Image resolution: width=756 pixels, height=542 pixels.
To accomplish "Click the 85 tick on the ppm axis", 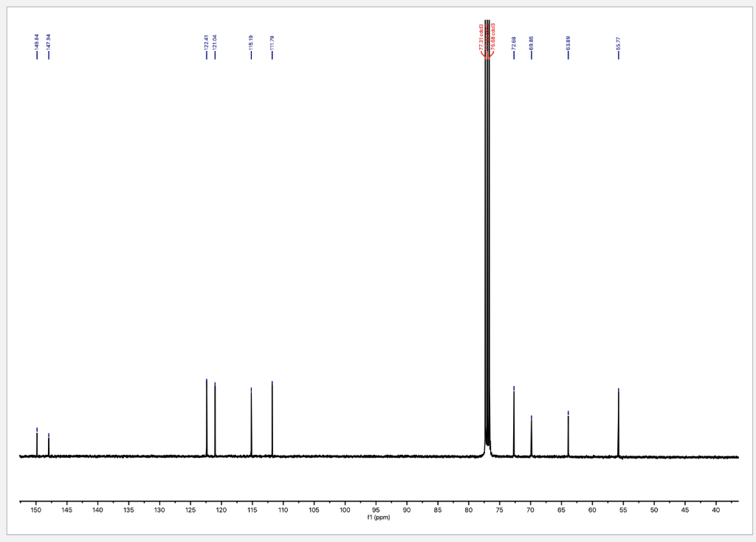I will point(438,510).
